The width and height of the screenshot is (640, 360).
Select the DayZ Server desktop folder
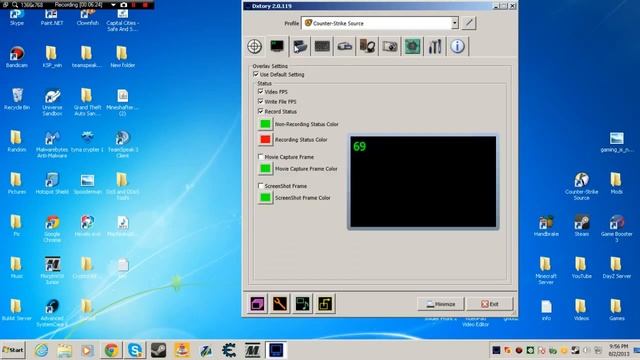616,268
